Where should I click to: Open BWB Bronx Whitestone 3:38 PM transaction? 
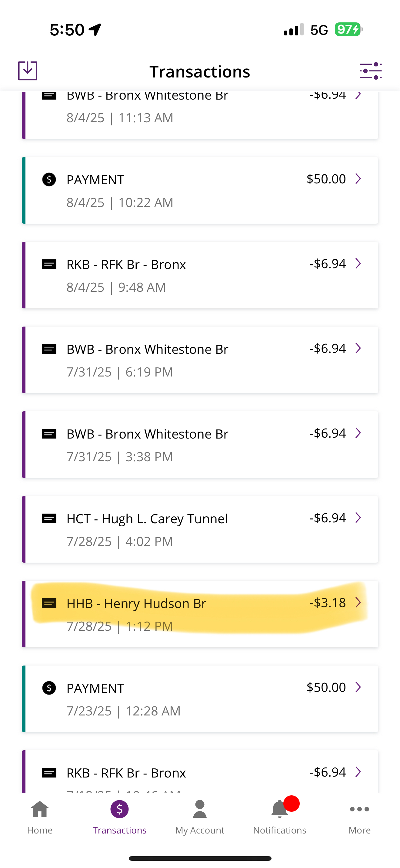point(200,445)
